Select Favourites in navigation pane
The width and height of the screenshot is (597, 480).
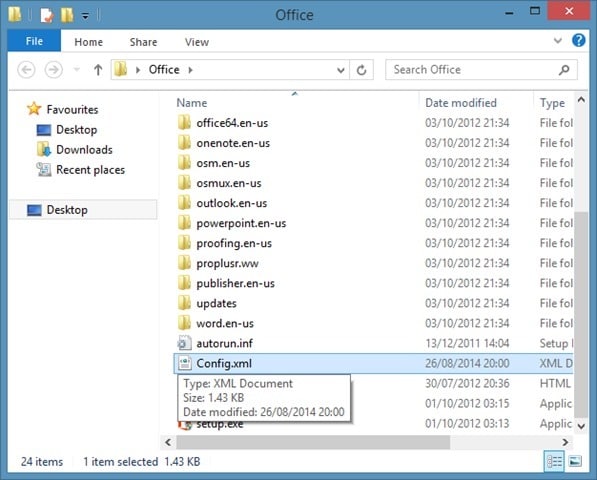(72, 110)
